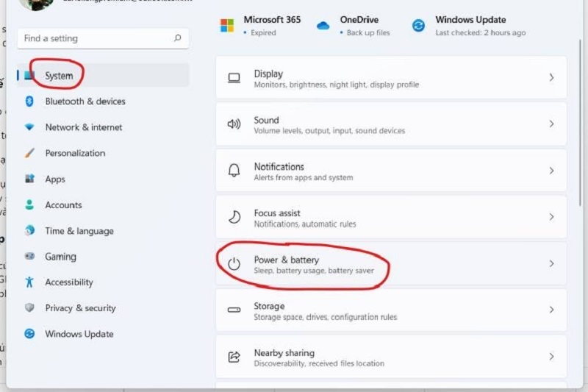Click the Find a setting search field

click(103, 38)
